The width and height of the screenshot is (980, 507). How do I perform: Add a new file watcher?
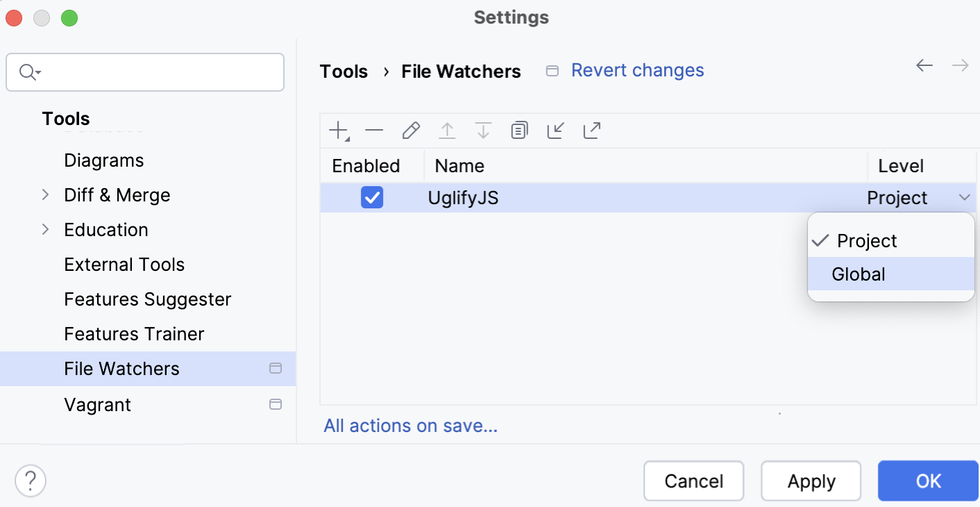(338, 130)
